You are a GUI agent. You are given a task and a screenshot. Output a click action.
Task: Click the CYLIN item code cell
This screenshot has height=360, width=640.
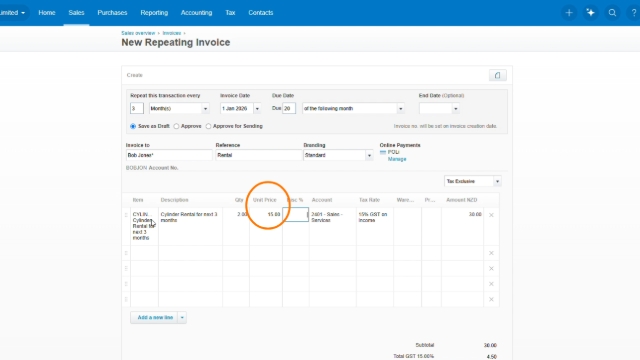click(x=144, y=226)
